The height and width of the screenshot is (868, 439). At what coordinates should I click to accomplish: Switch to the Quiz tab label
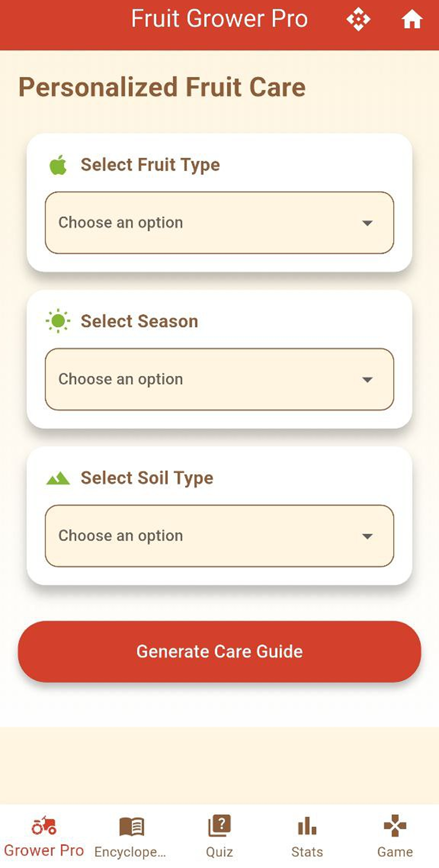[219, 852]
